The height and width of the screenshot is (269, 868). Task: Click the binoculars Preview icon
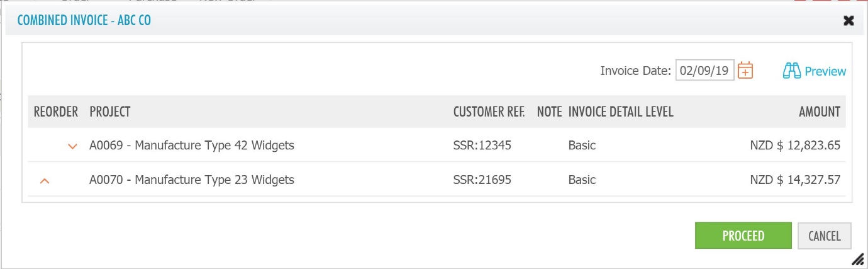pos(791,71)
